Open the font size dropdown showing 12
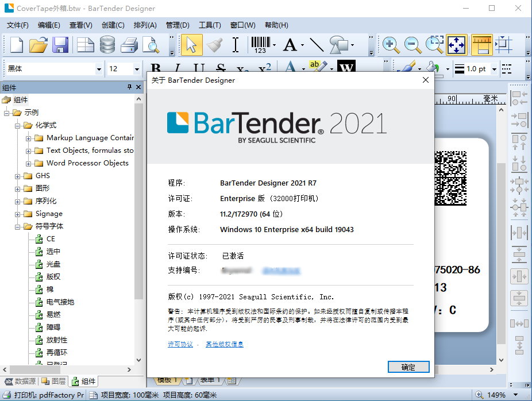 tap(137, 69)
